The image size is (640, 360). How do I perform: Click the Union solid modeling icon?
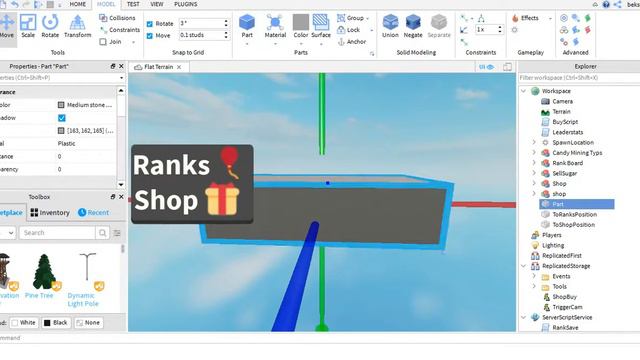pos(390,26)
